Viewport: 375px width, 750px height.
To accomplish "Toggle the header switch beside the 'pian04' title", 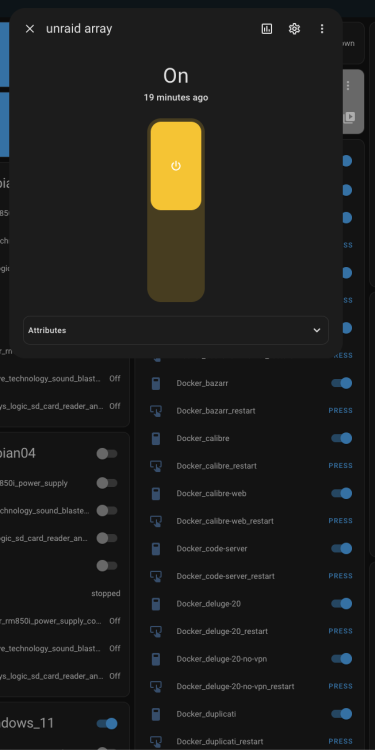I will (107, 453).
